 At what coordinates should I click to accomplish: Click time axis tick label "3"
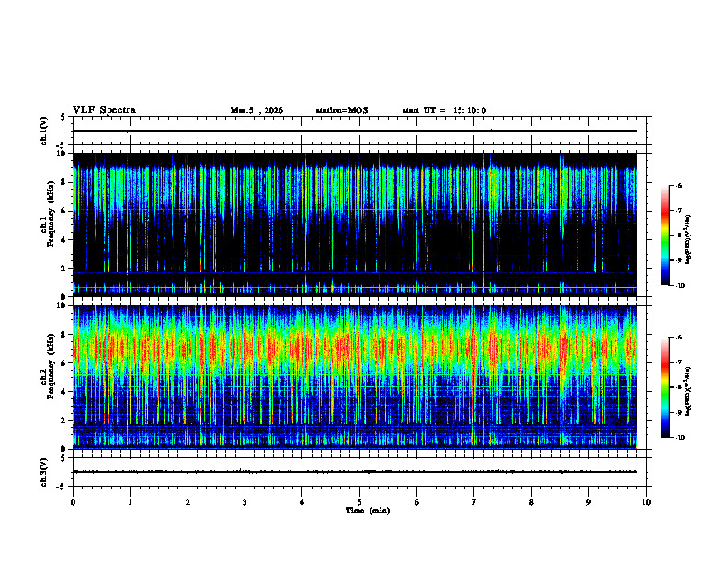[245, 502]
